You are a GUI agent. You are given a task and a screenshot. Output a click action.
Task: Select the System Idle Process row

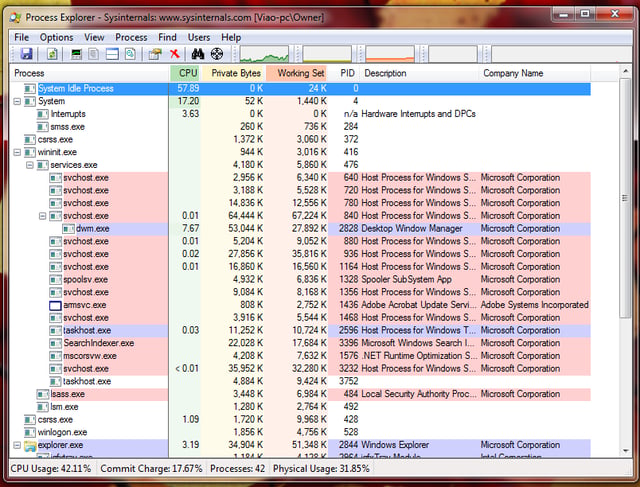coord(300,89)
